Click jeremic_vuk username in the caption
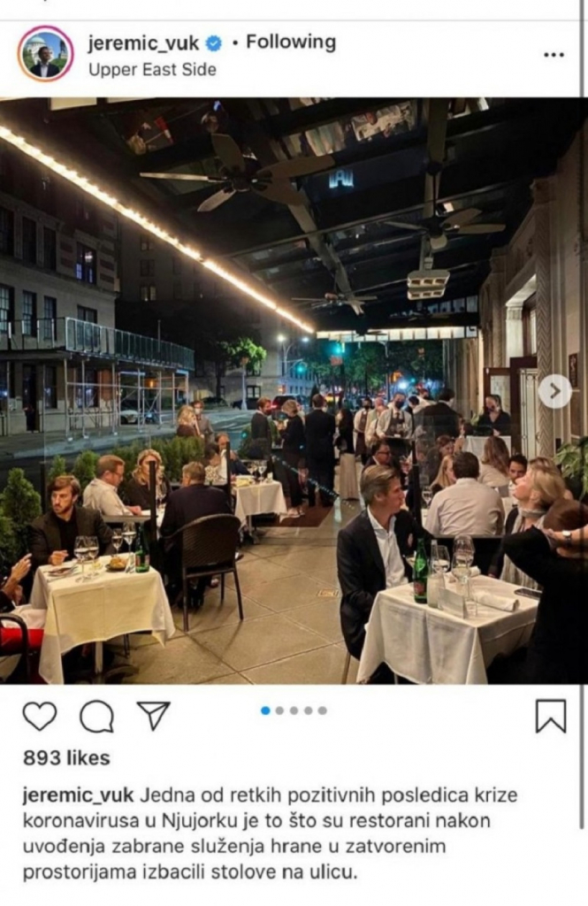 click(79, 795)
